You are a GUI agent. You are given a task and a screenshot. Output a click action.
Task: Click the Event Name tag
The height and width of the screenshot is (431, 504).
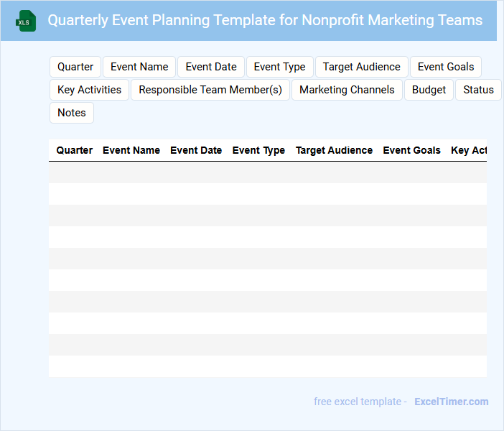[x=139, y=67]
